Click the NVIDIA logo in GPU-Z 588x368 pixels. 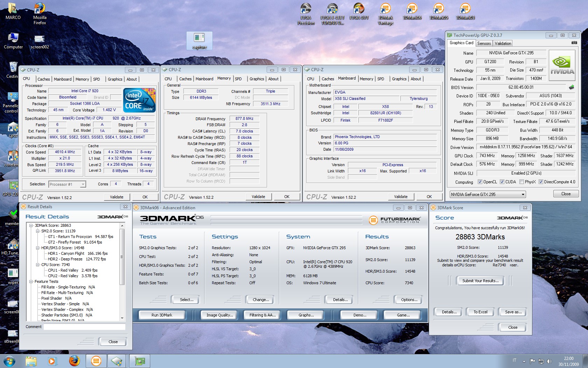point(562,66)
